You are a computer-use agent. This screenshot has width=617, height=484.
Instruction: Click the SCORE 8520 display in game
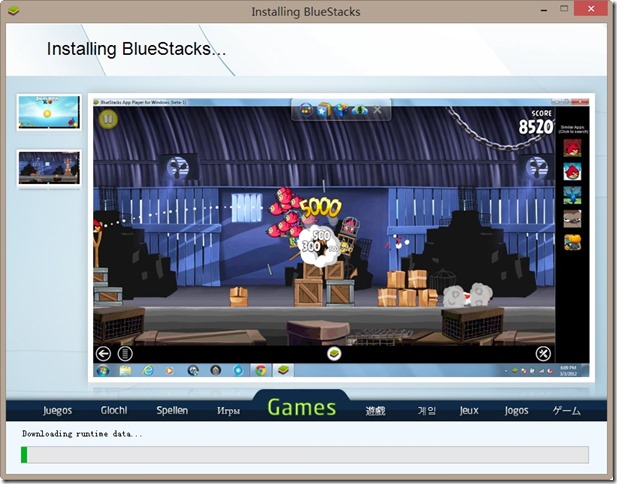click(x=536, y=122)
